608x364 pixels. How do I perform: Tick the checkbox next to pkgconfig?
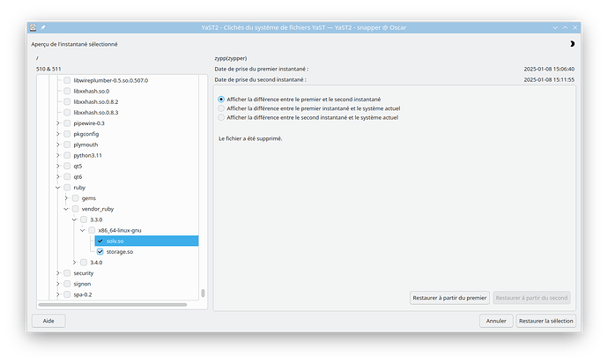point(67,134)
